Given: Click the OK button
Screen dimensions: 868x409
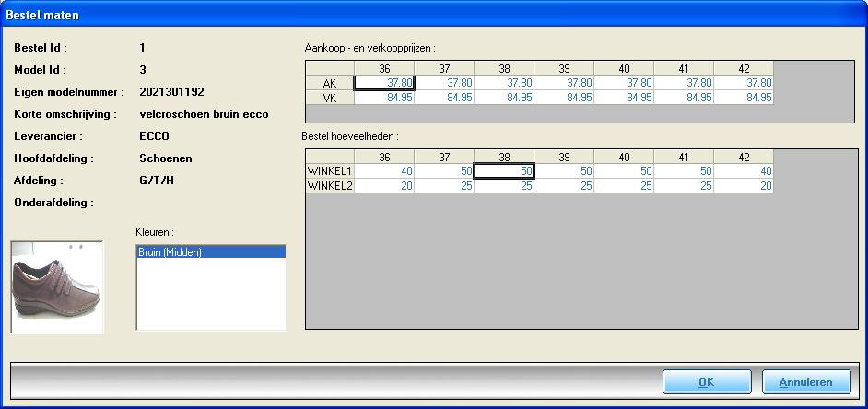Looking at the screenshot, I should (x=706, y=382).
